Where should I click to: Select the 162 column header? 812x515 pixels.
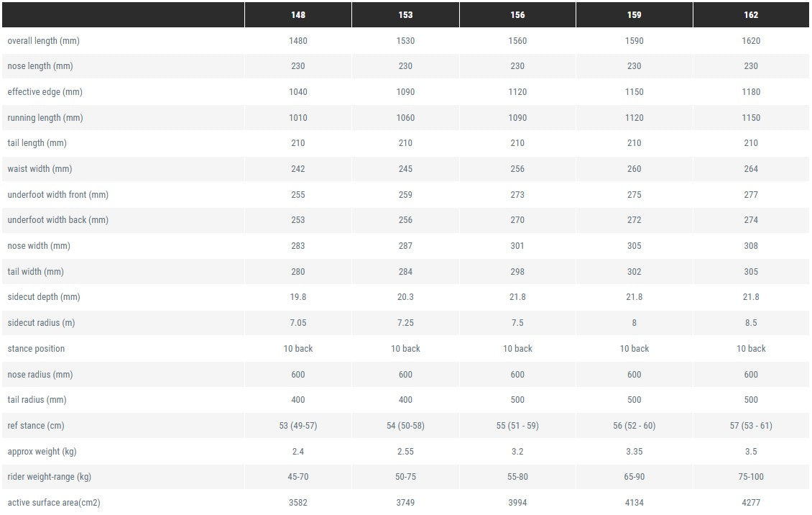(x=751, y=15)
